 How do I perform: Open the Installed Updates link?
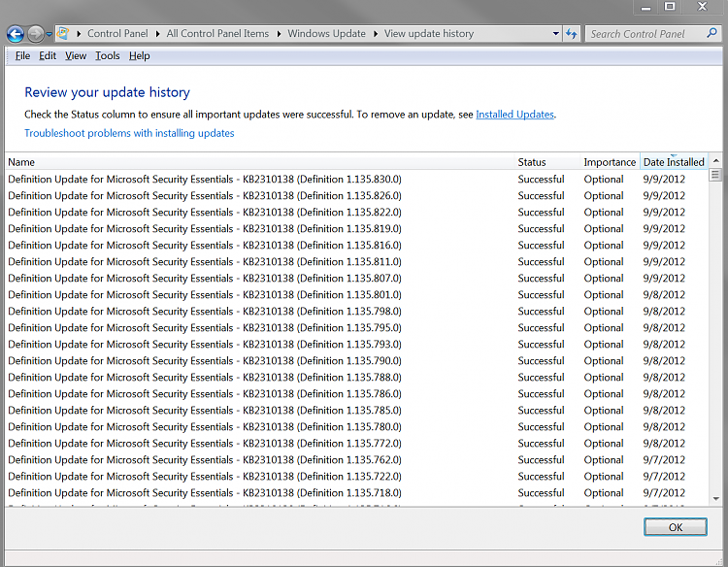point(514,115)
